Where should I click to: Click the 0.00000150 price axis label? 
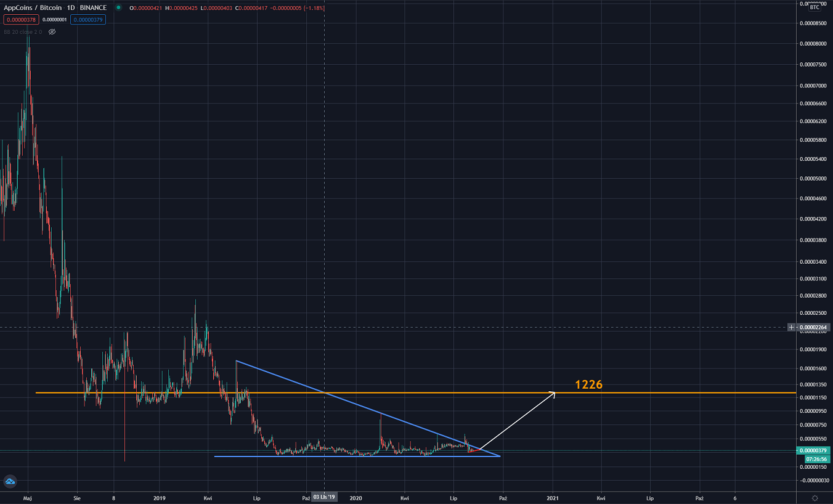pos(813,467)
